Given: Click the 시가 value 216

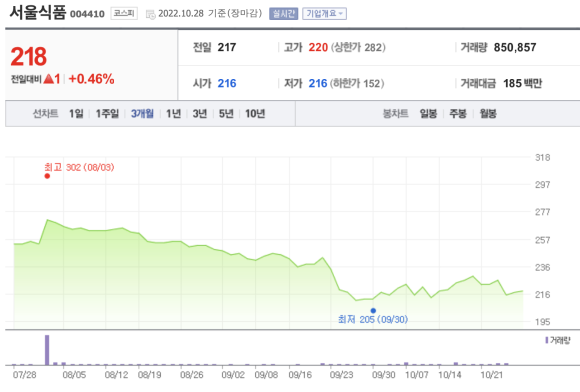Looking at the screenshot, I should coord(227,83).
